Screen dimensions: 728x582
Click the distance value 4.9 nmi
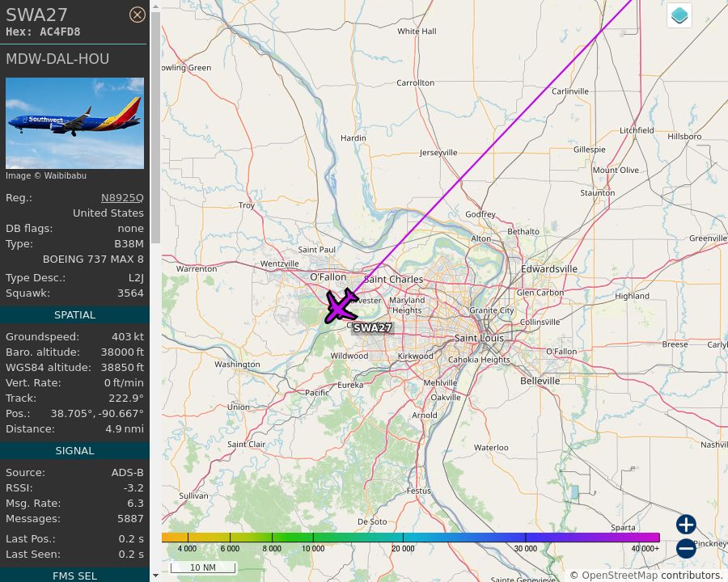point(125,429)
